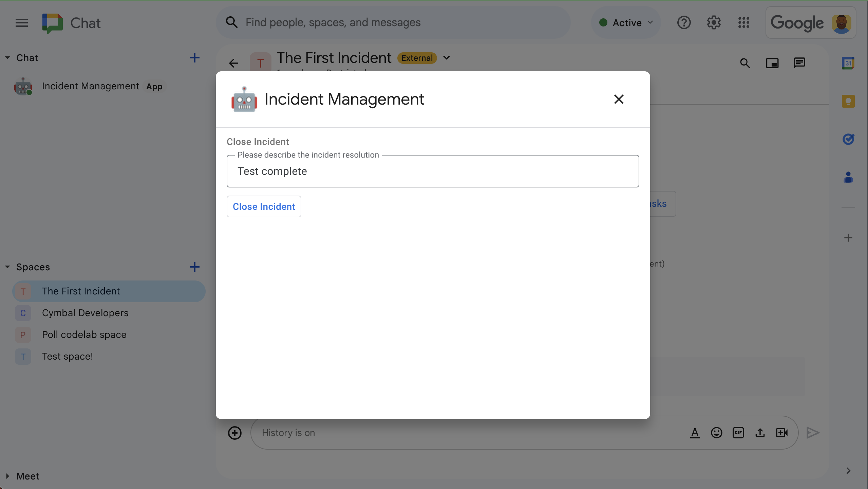The width and height of the screenshot is (868, 489).
Task: Select Poll codelab space
Action: click(x=84, y=334)
